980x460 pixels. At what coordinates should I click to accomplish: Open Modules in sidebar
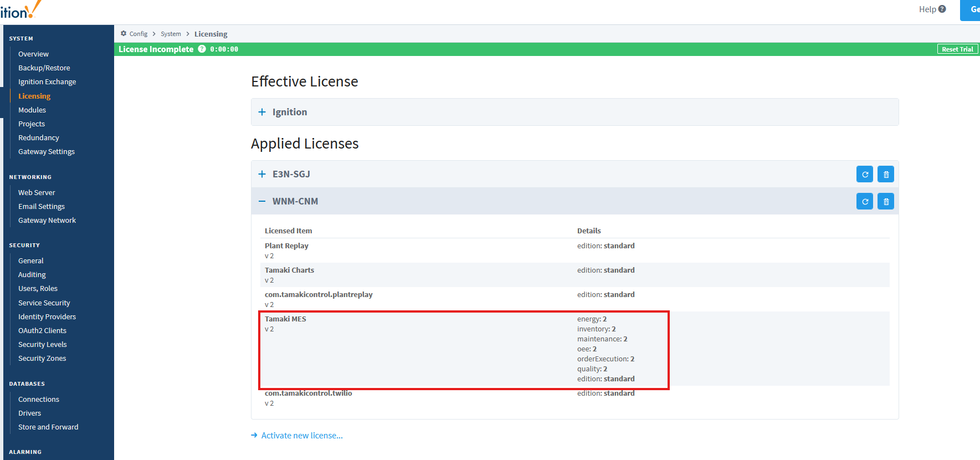(32, 110)
